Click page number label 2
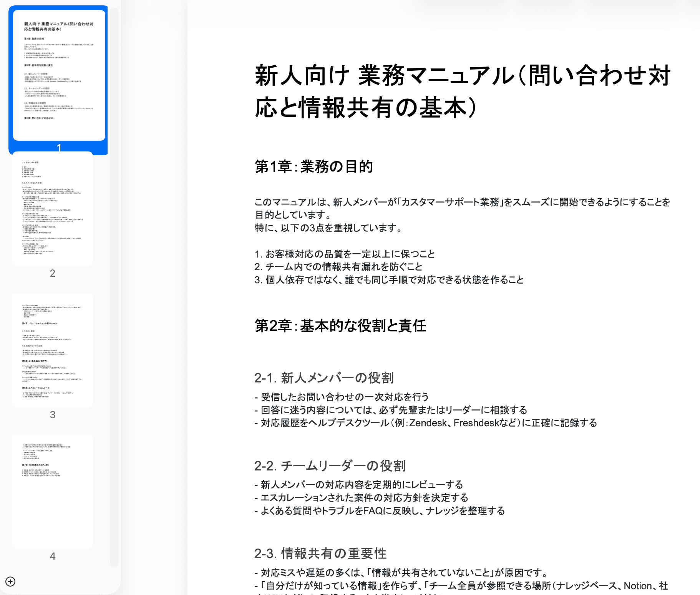This screenshot has height=595, width=700. click(53, 273)
